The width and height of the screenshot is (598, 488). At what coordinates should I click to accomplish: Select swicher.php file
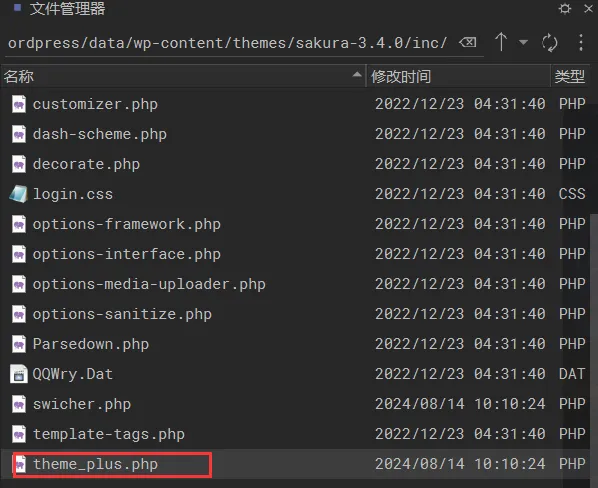(82, 404)
